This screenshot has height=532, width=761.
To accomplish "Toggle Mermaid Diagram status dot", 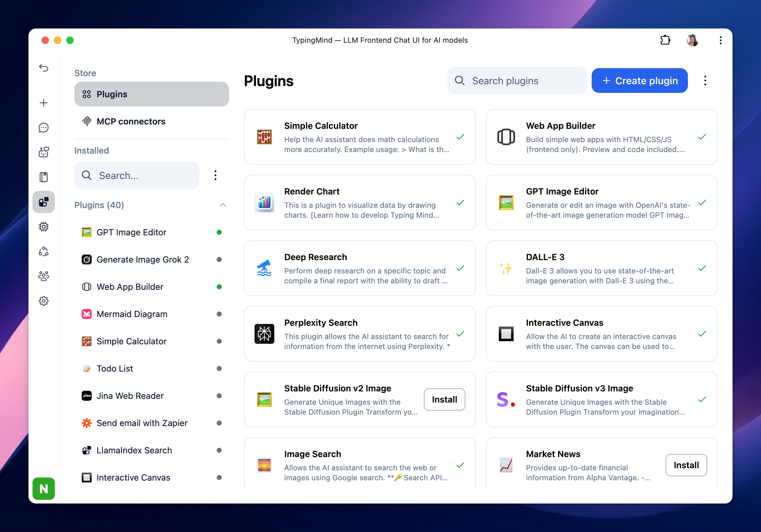I will pos(219,314).
